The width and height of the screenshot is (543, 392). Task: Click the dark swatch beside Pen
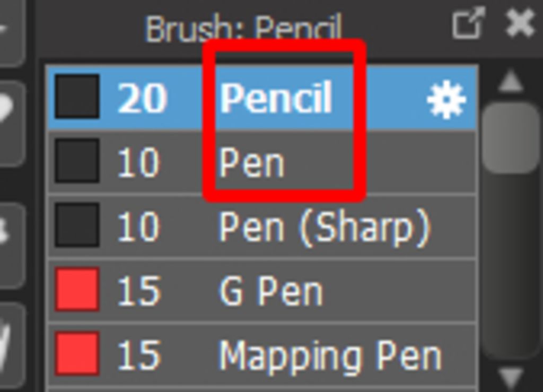[77, 161]
